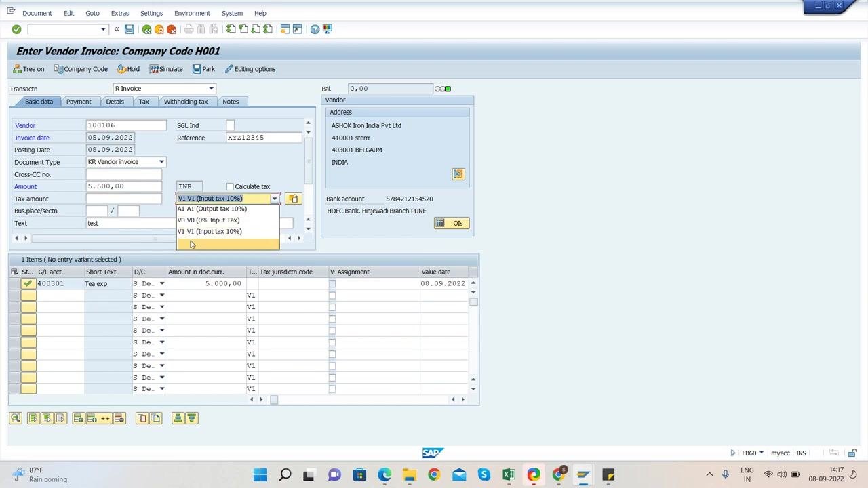Click into the Tax amount input field
This screenshot has height=488, width=868.
coord(124,199)
